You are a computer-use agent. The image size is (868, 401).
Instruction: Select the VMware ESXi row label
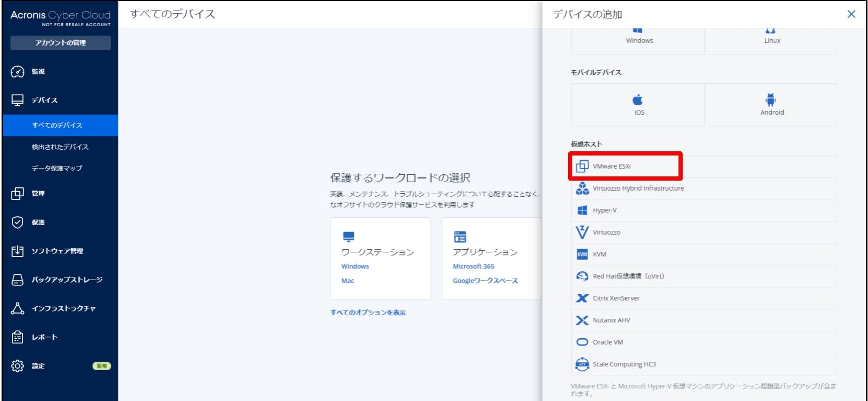[x=611, y=166]
